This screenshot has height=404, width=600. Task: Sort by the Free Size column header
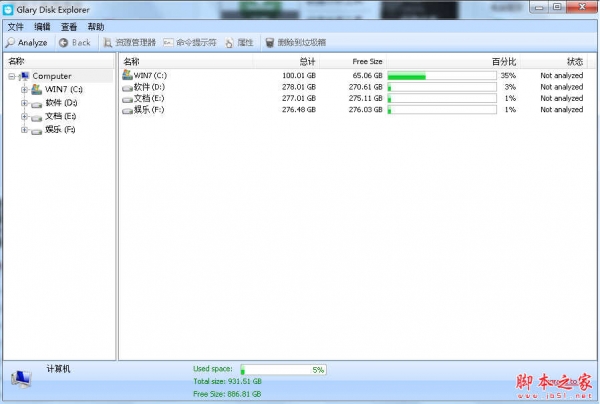(353, 61)
